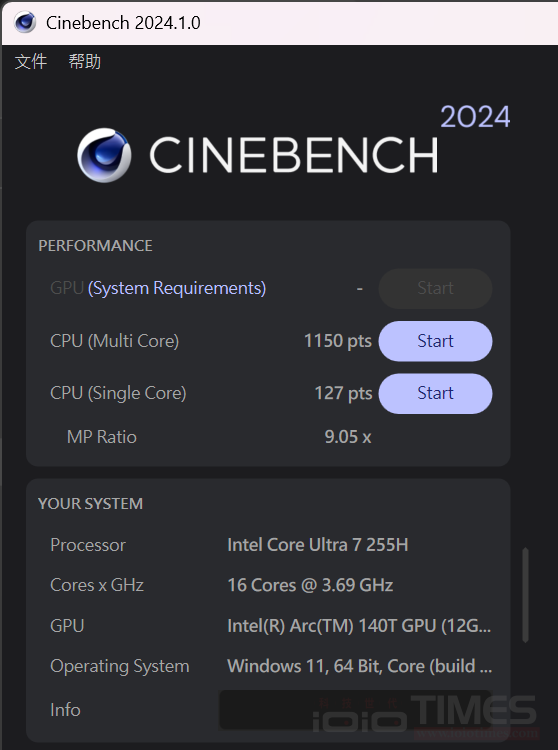Click the Intel Core Ultra 7 255H processor text
The image size is (558, 750).
point(317,545)
